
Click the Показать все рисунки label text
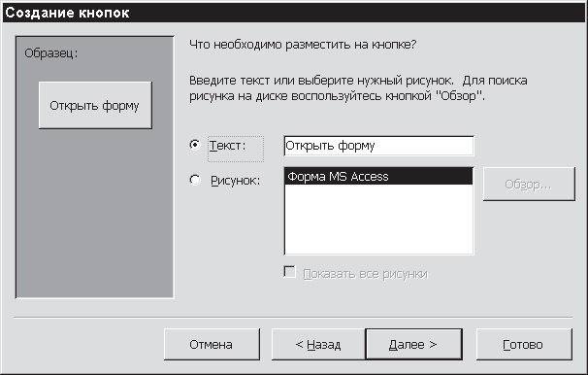click(365, 274)
